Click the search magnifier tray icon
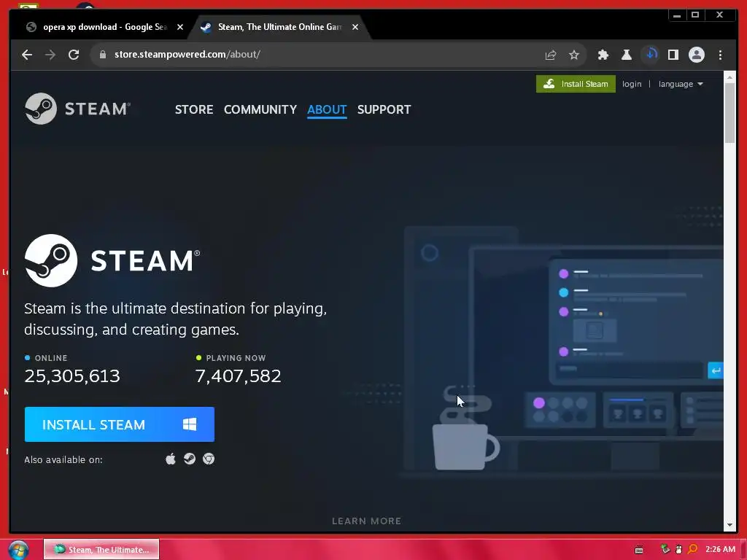The image size is (747, 560). pos(693,549)
